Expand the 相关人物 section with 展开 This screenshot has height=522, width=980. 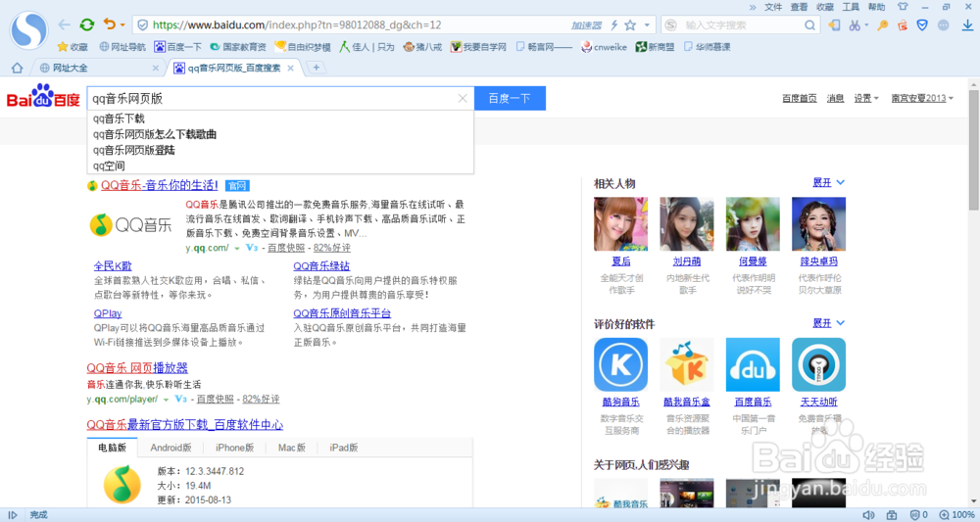tap(828, 182)
